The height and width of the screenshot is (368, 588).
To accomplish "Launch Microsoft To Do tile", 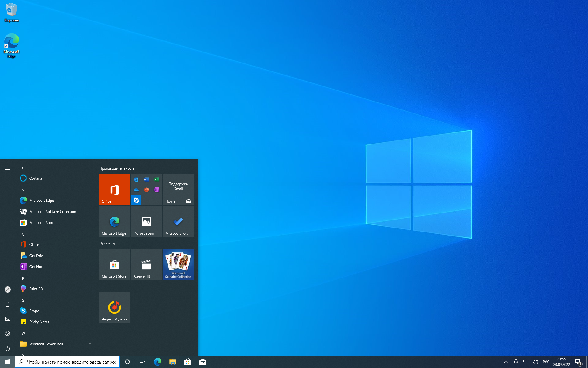I will point(178,221).
